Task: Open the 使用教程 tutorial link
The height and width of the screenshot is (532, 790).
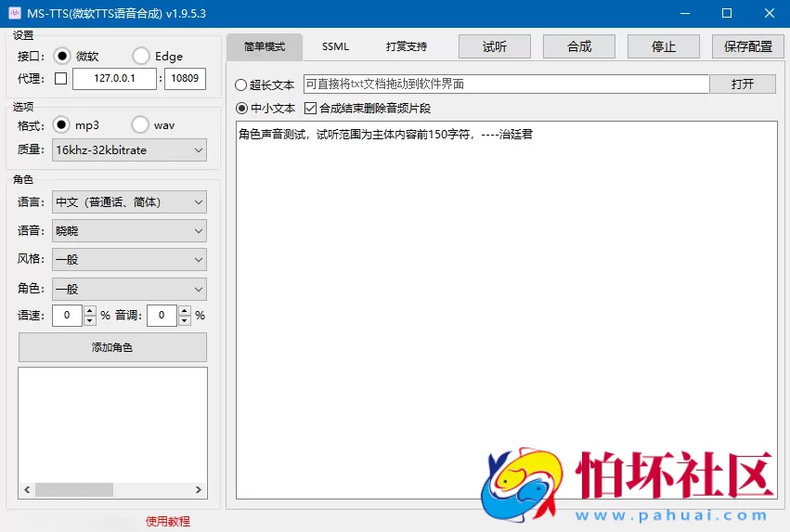Action: 168,522
